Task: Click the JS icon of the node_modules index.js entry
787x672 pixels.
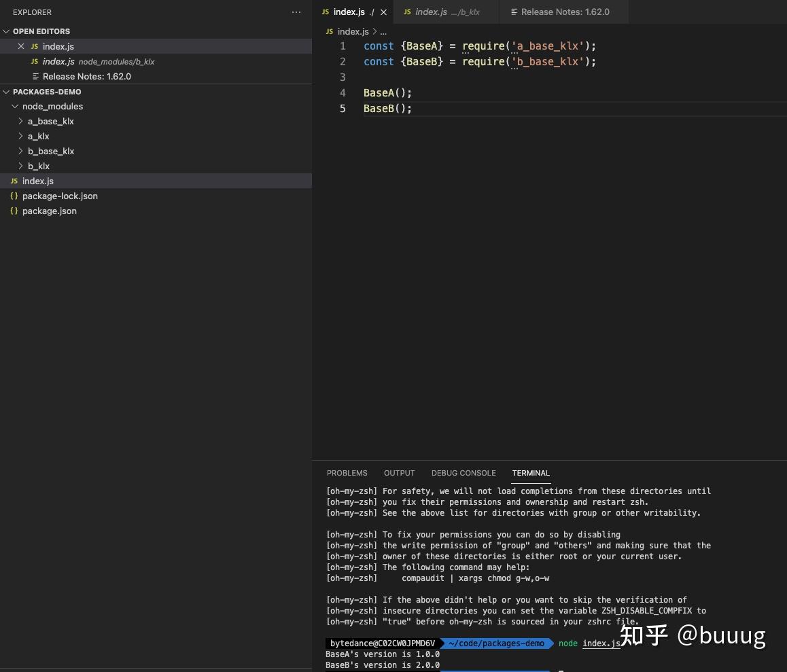Action: [33, 62]
